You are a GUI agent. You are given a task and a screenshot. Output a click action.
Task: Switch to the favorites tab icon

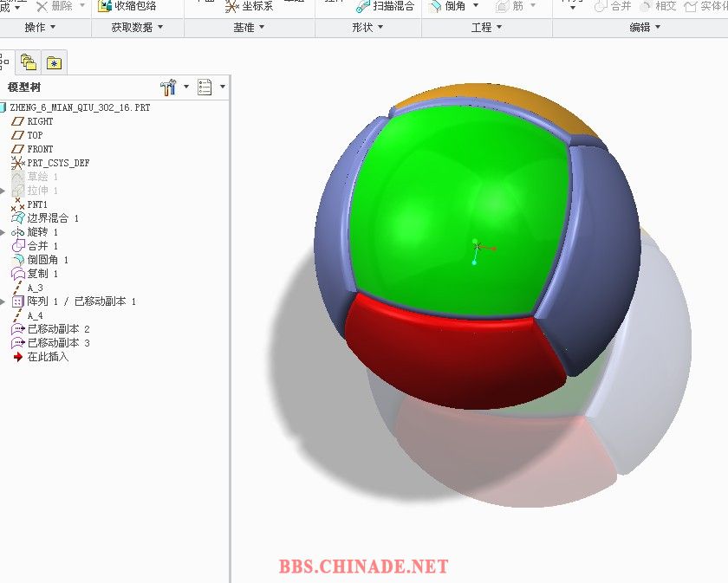click(x=54, y=62)
